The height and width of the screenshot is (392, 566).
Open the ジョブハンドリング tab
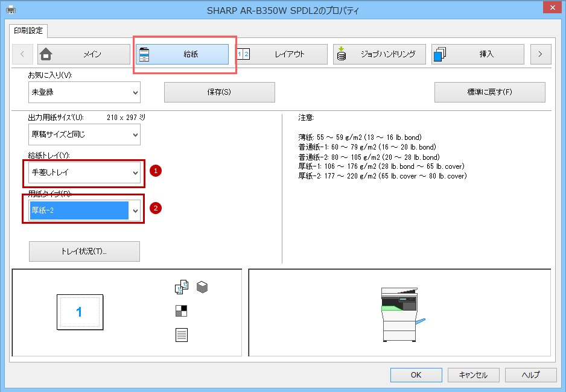click(x=380, y=54)
